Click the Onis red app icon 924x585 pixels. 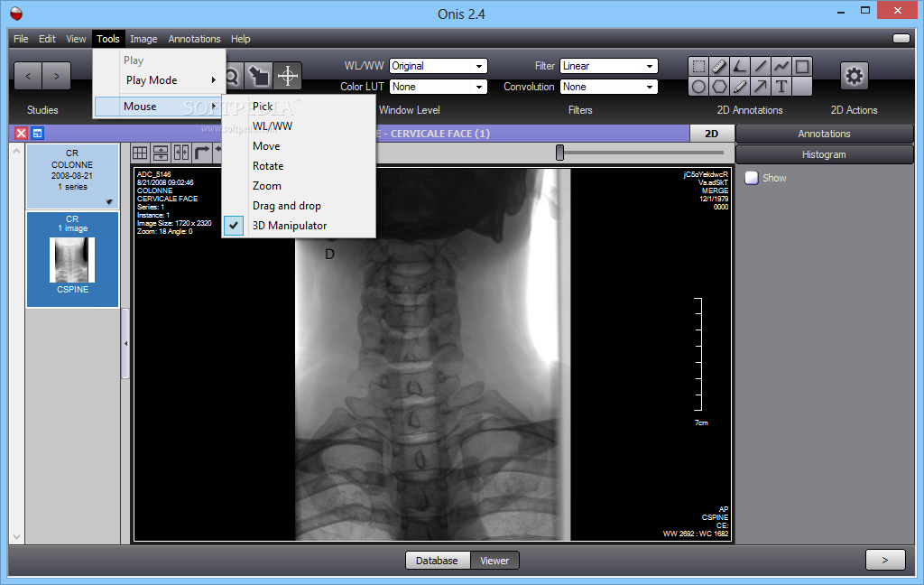[x=16, y=13]
